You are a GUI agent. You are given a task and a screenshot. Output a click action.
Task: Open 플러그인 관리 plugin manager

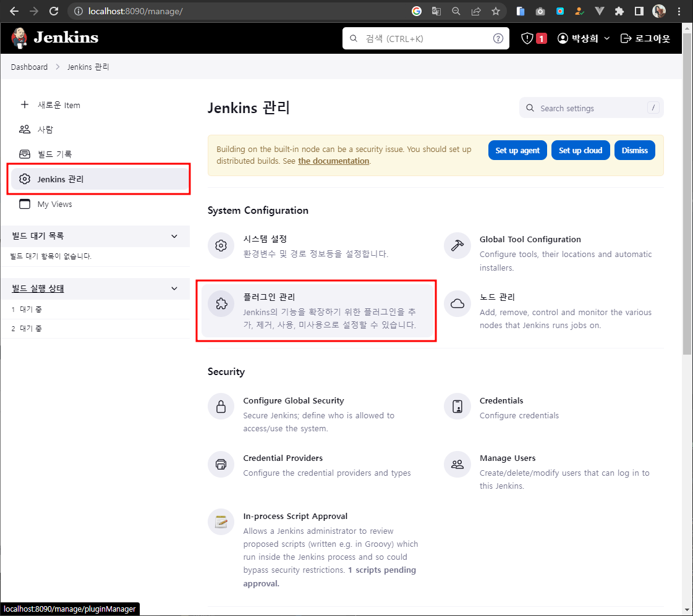tap(317, 311)
